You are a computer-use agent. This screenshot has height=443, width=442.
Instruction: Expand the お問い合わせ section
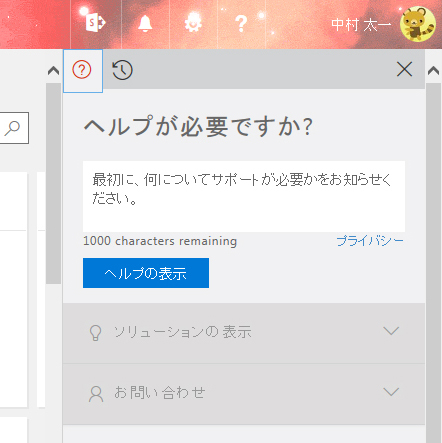tap(244, 394)
